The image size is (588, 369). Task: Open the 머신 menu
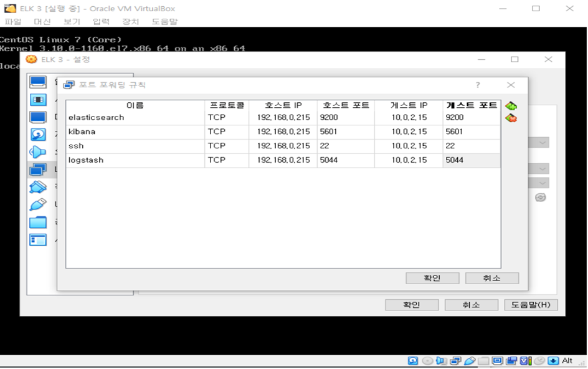pyautogui.click(x=42, y=22)
